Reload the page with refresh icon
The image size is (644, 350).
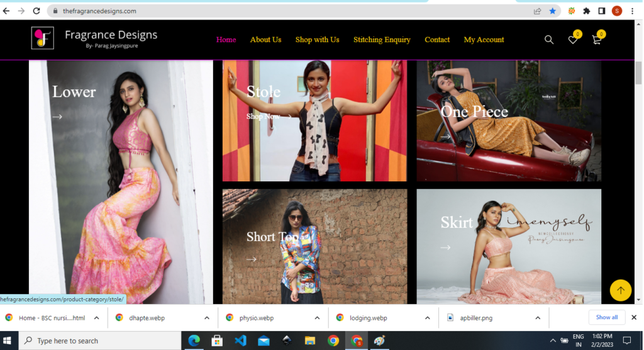[36, 11]
